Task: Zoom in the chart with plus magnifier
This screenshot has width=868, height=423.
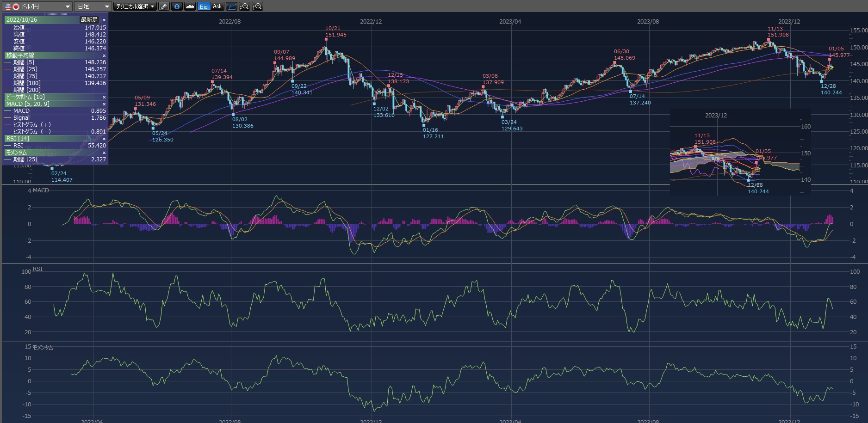Action: pyautogui.click(x=257, y=6)
